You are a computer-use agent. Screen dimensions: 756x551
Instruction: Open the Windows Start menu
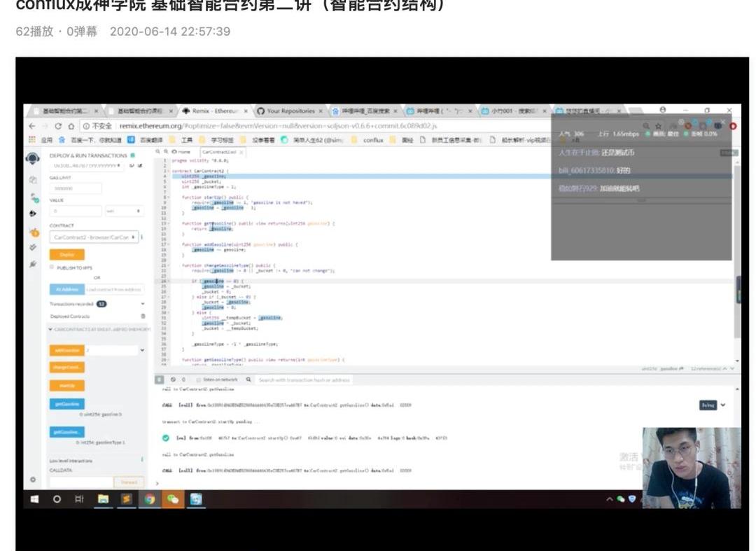click(34, 499)
